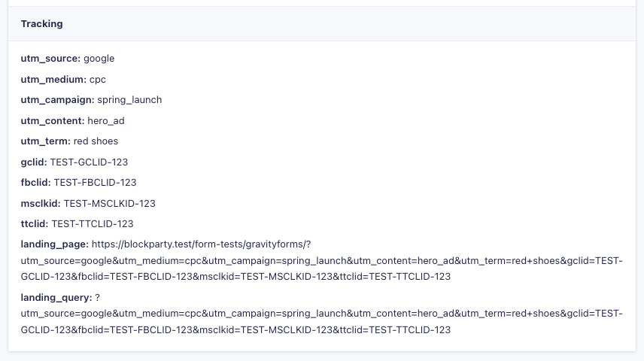Click the value 'hero_ad'

(x=106, y=121)
